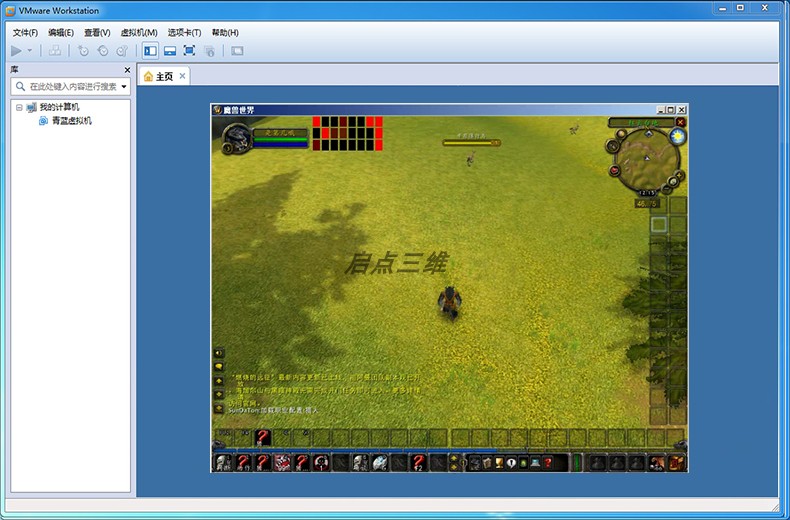Image resolution: width=790 pixels, height=520 pixels.
Task: Open the spellbook micro menu icon
Action: coord(487,463)
